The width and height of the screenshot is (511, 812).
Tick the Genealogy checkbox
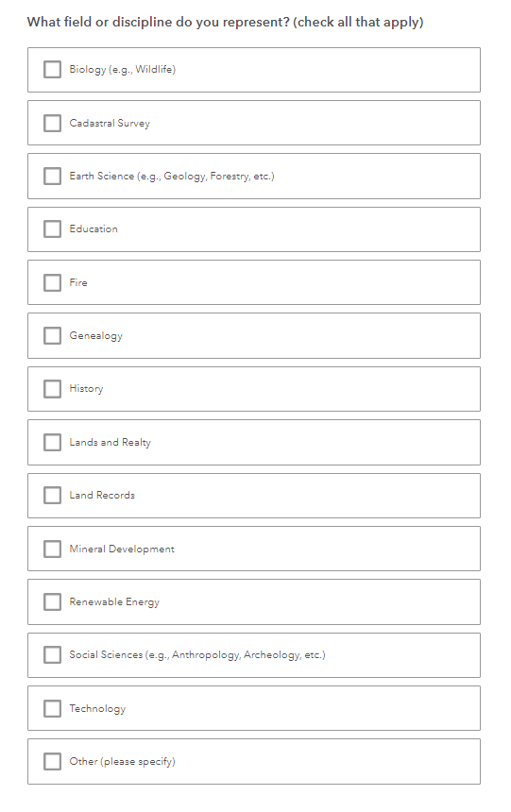click(x=52, y=335)
